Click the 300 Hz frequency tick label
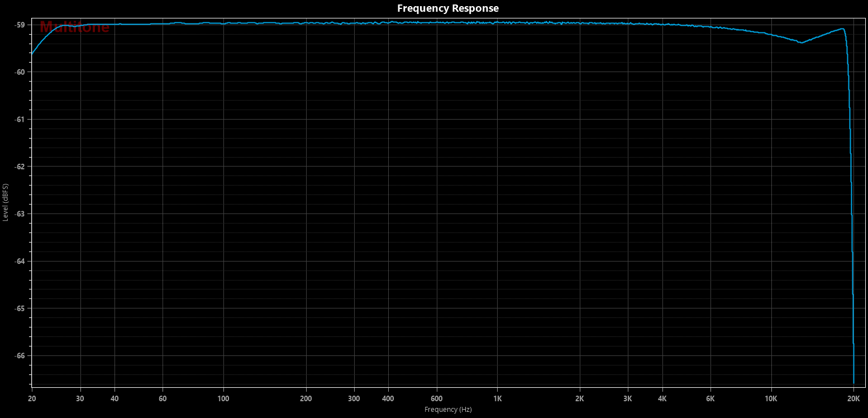 tap(354, 398)
